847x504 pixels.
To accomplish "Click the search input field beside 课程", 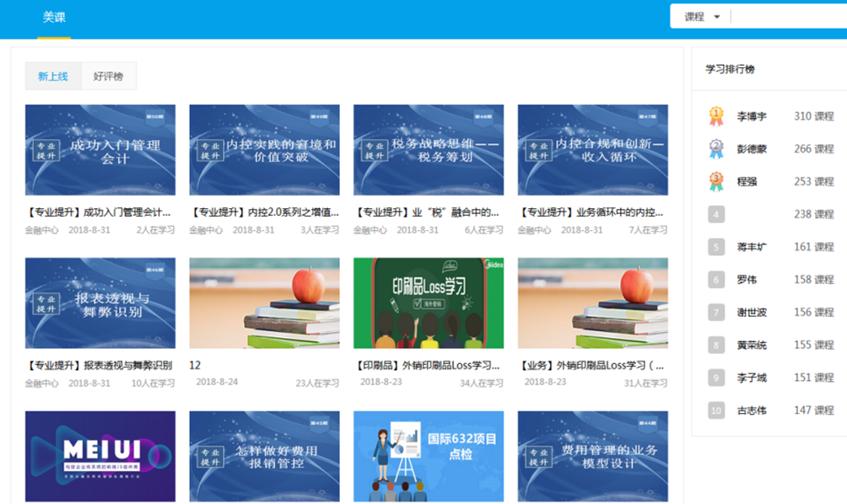I will pyautogui.click(x=790, y=17).
